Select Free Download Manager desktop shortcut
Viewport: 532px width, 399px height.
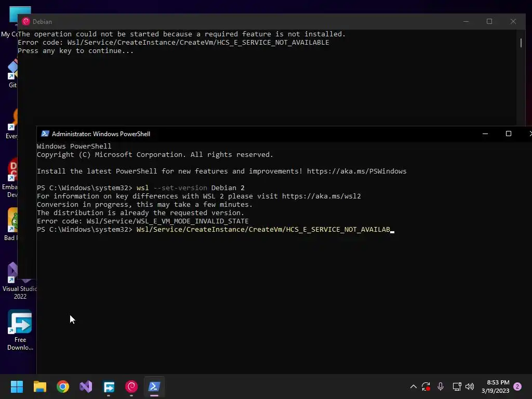pyautogui.click(x=20, y=330)
